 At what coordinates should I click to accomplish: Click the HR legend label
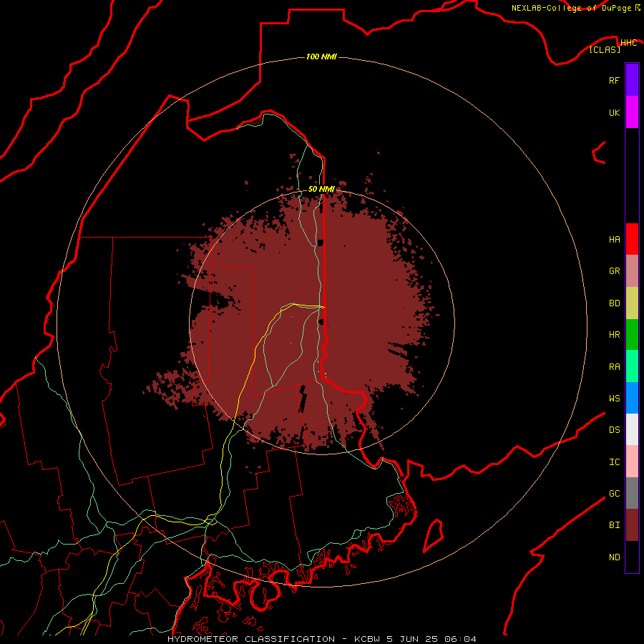[x=614, y=335]
